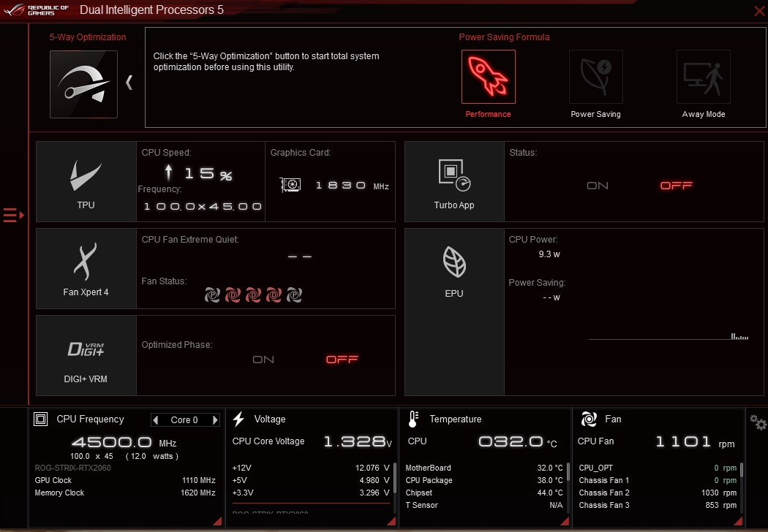Open monitor settings gears icon

[x=758, y=422]
